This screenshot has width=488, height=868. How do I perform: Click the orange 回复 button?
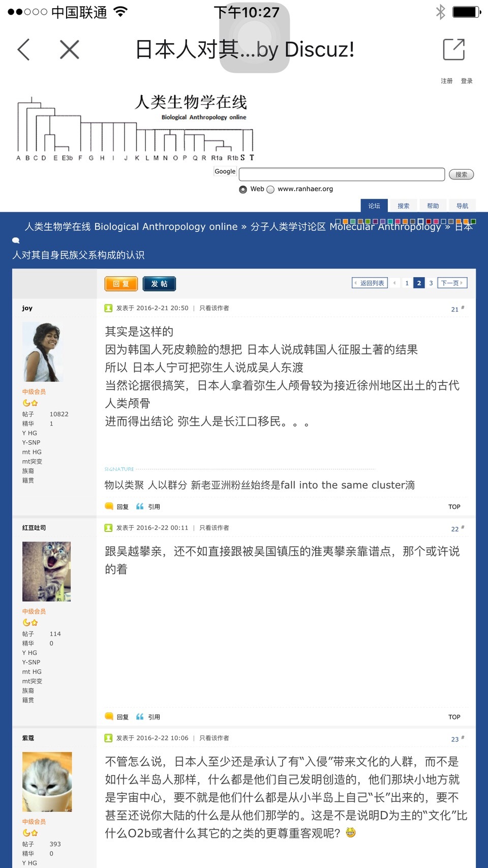tap(121, 284)
